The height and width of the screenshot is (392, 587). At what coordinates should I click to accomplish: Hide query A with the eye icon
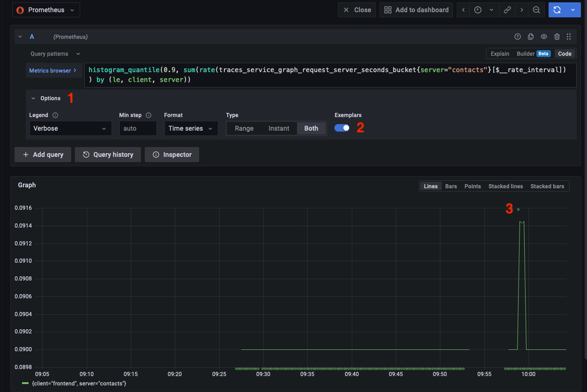543,37
